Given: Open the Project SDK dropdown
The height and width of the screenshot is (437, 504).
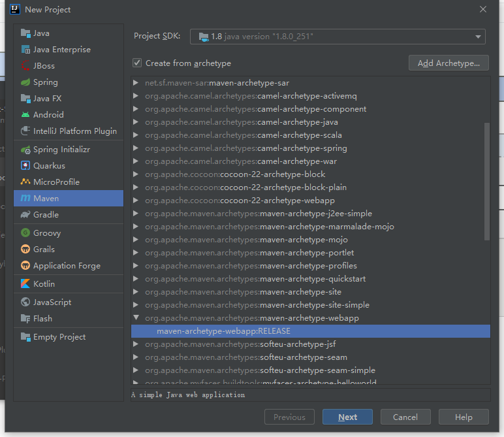Looking at the screenshot, I should [x=338, y=37].
